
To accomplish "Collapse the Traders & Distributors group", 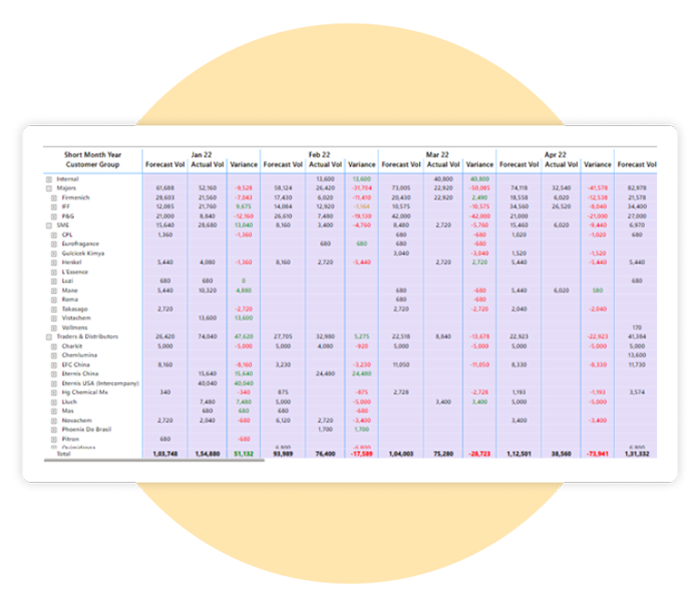I will click(49, 337).
